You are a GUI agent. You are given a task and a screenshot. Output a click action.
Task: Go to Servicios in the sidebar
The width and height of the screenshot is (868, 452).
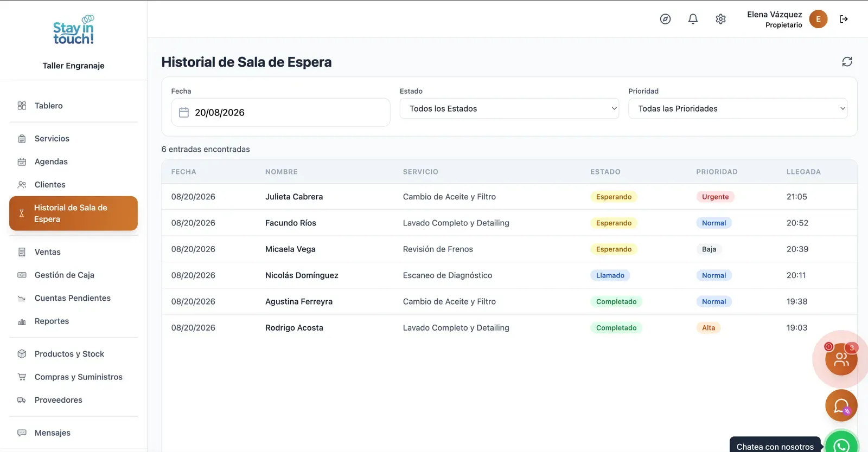point(73,139)
